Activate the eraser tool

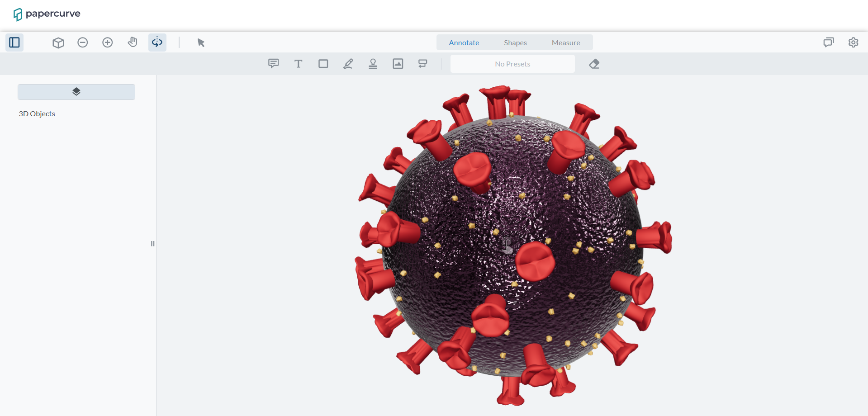(593, 63)
